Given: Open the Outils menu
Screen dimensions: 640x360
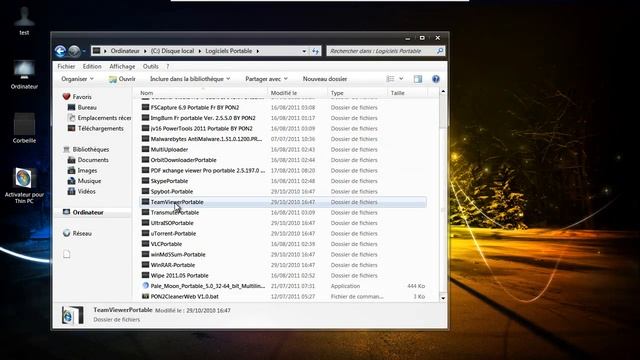Looking at the screenshot, I should coord(151,66).
